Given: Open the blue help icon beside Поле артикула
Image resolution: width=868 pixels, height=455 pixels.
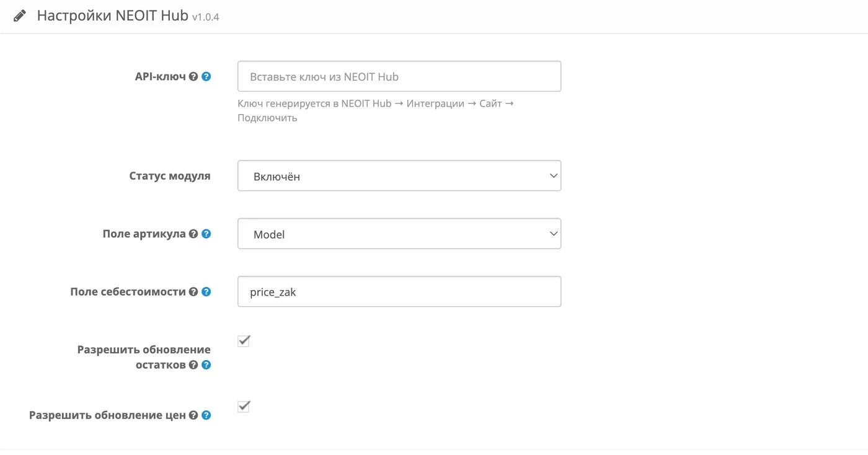Looking at the screenshot, I should pos(206,234).
